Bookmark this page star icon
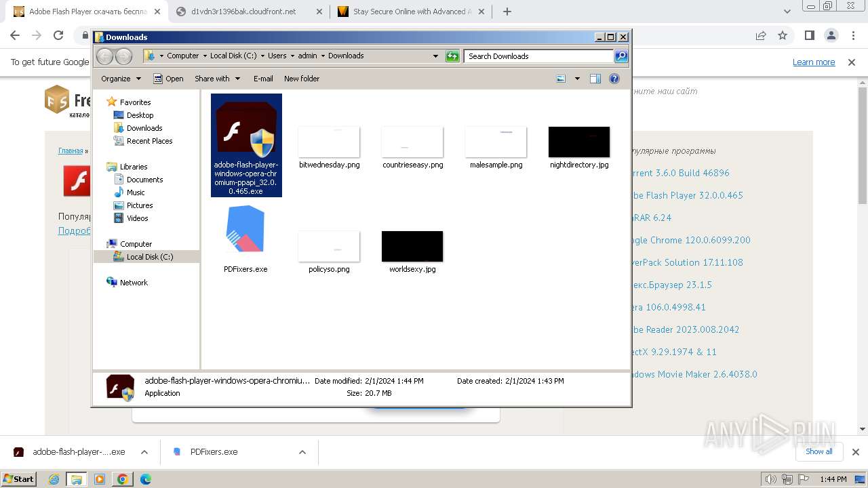Screen dimensions: 868x488 [x=783, y=35]
